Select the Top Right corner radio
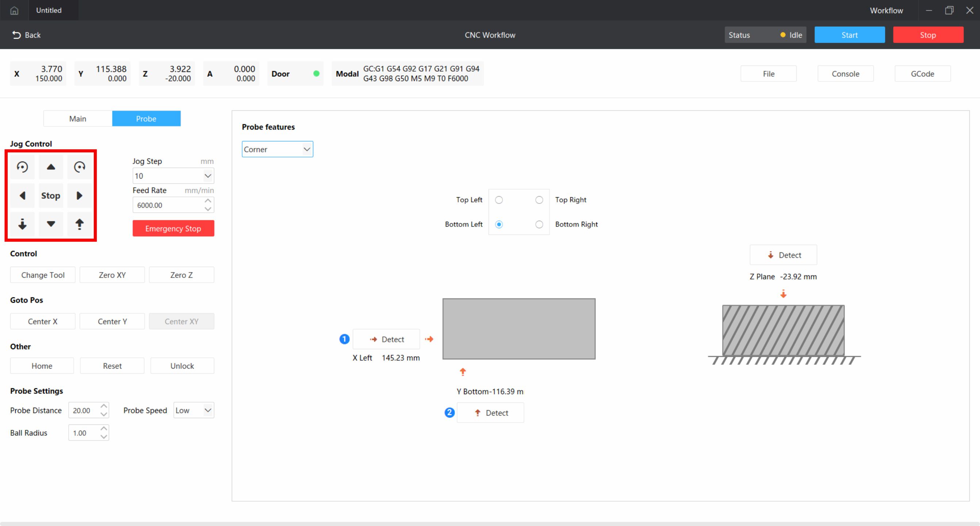The width and height of the screenshot is (980, 526). coord(539,200)
